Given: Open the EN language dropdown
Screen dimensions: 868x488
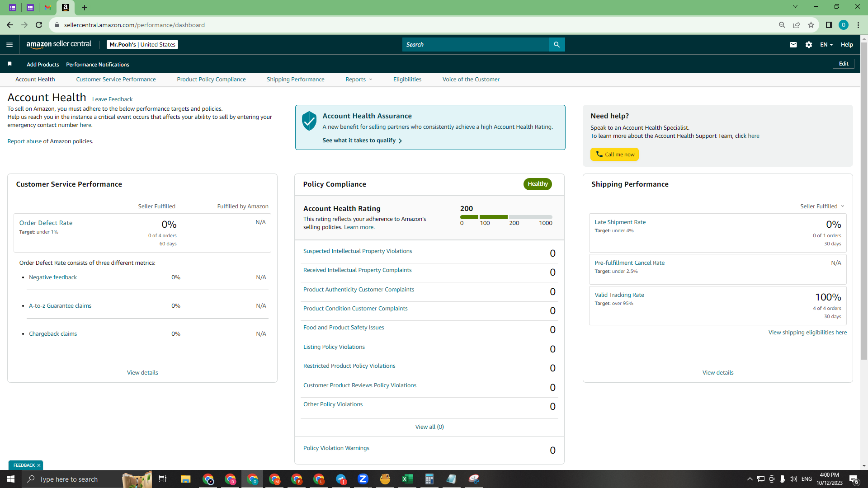Looking at the screenshot, I should click(826, 44).
